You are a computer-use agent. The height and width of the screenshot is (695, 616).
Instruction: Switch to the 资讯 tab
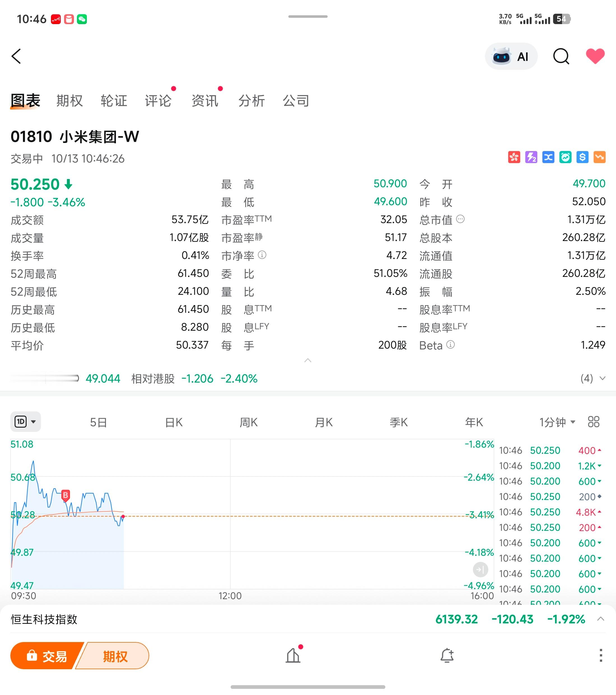tap(205, 101)
